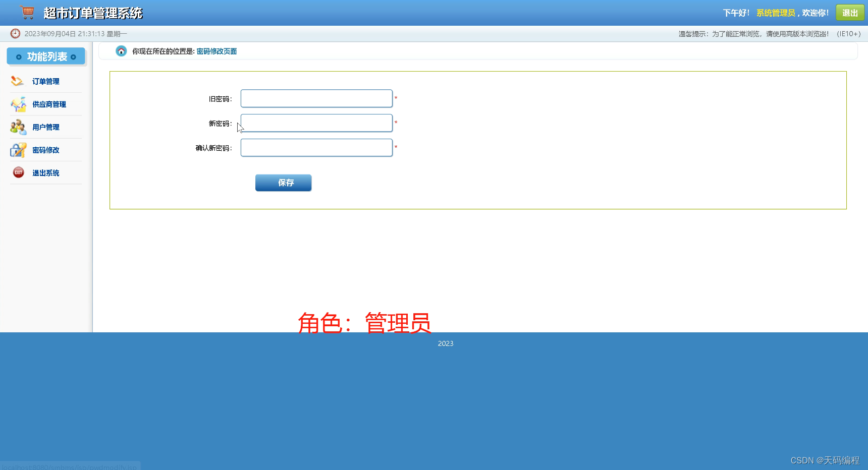
Task: Click the 用户管理 people icon
Action: tap(18, 127)
